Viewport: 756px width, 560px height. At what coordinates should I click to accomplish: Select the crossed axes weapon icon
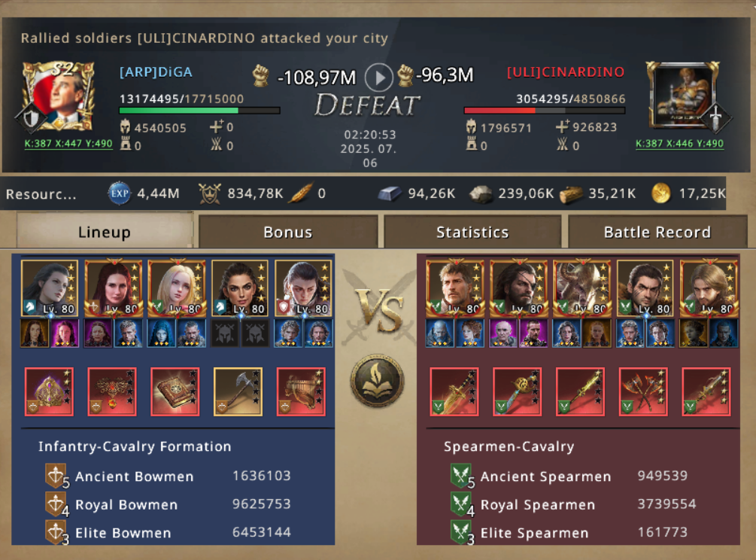(643, 391)
